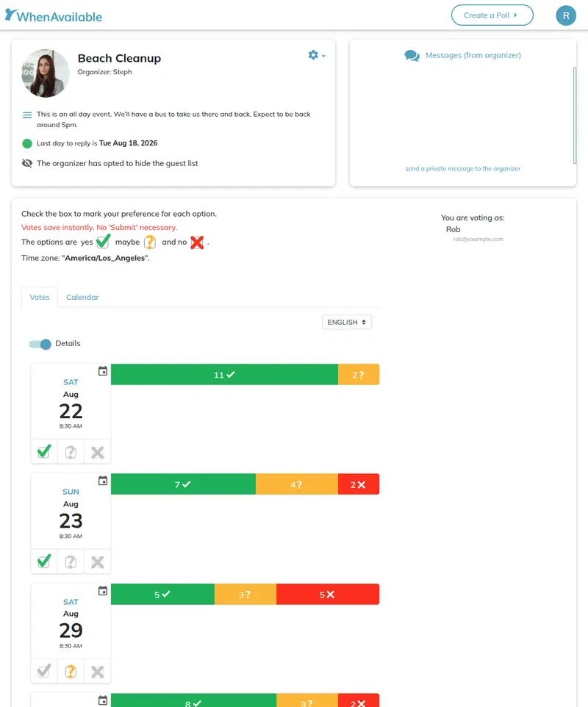The height and width of the screenshot is (707, 588).
Task: Click the date number 23
Action: (x=71, y=521)
